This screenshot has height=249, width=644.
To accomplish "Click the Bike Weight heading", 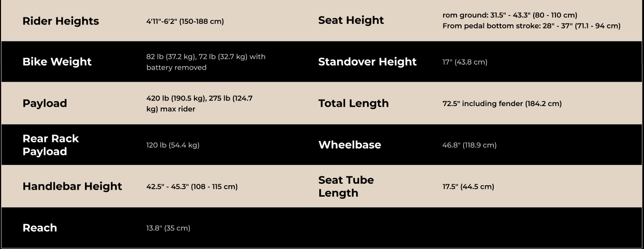I will pos(57,62).
